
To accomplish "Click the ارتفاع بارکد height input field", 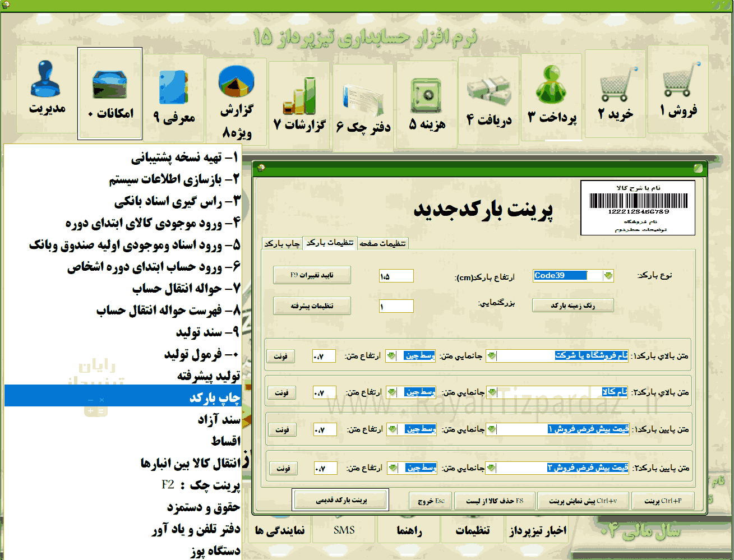I will point(396,276).
